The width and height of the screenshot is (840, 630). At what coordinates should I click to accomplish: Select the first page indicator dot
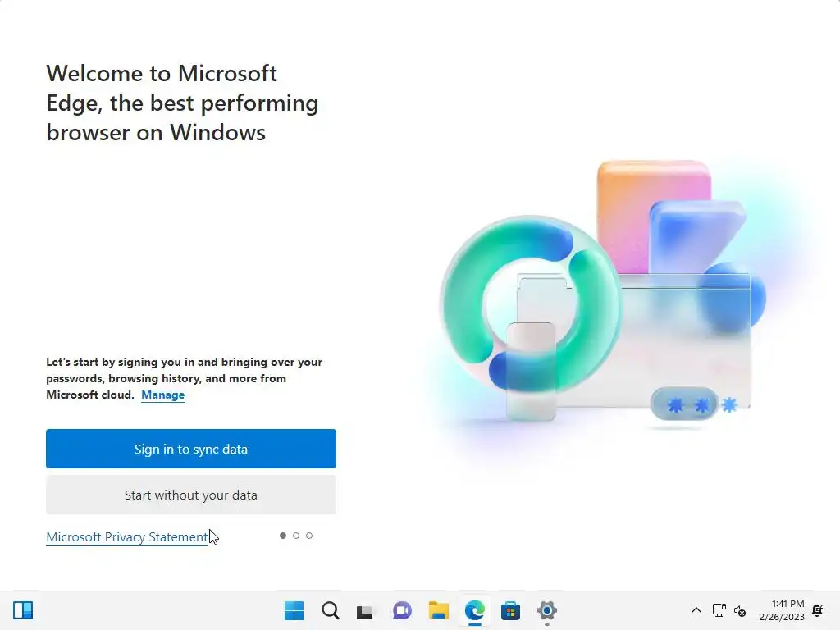(283, 536)
